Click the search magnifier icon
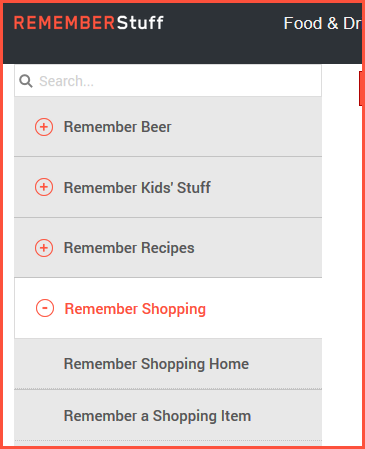This screenshot has width=365, height=449. (26, 81)
